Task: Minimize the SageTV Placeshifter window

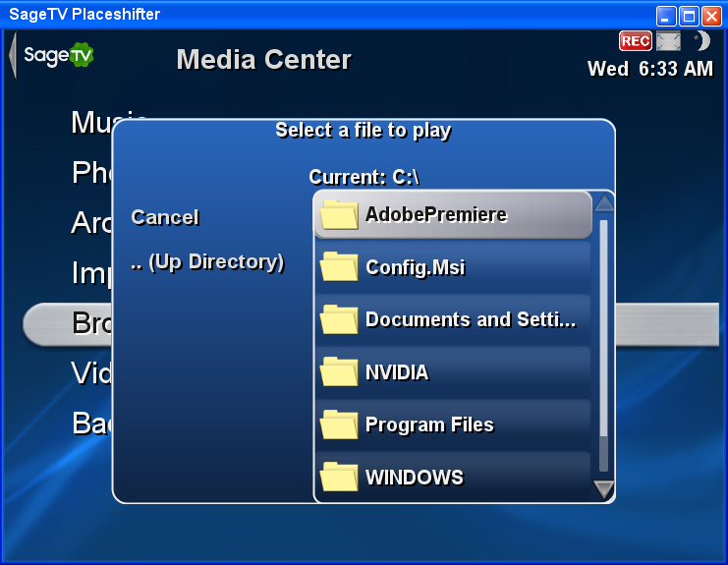Action: coord(666,16)
